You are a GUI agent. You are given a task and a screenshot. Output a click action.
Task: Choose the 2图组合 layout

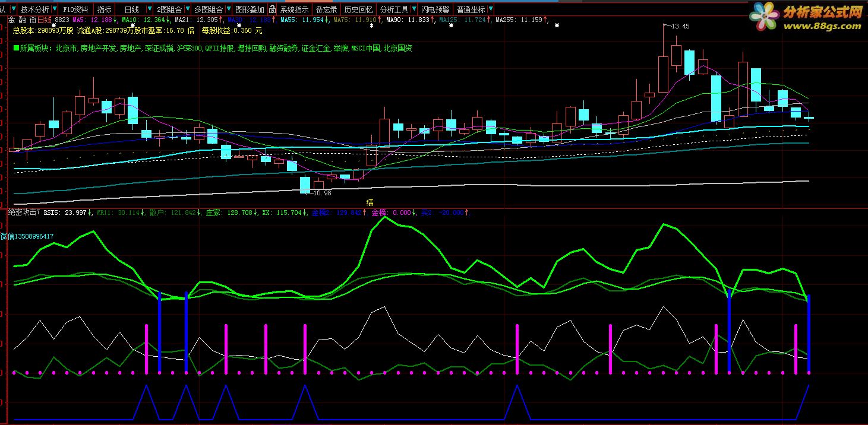point(170,9)
